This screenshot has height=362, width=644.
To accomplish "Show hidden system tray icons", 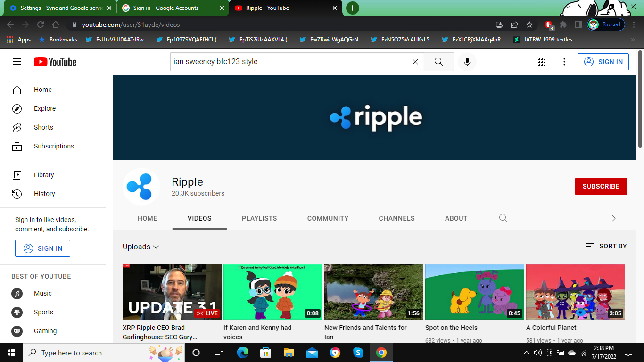I will pos(527,353).
